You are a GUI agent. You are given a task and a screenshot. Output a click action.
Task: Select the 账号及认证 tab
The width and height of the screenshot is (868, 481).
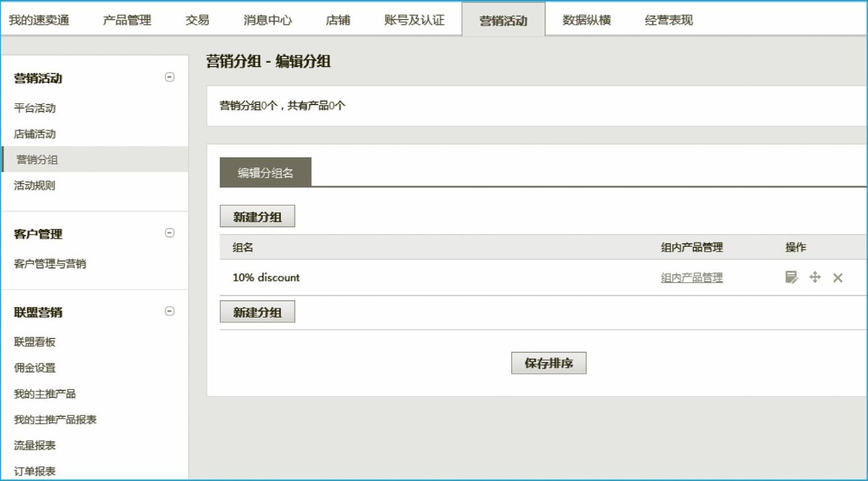point(414,20)
